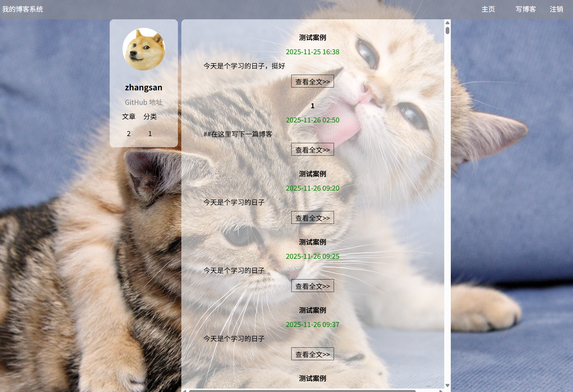Image resolution: width=573 pixels, height=392 pixels.
Task: Click the zhangsan username heading
Action: pyautogui.click(x=144, y=87)
